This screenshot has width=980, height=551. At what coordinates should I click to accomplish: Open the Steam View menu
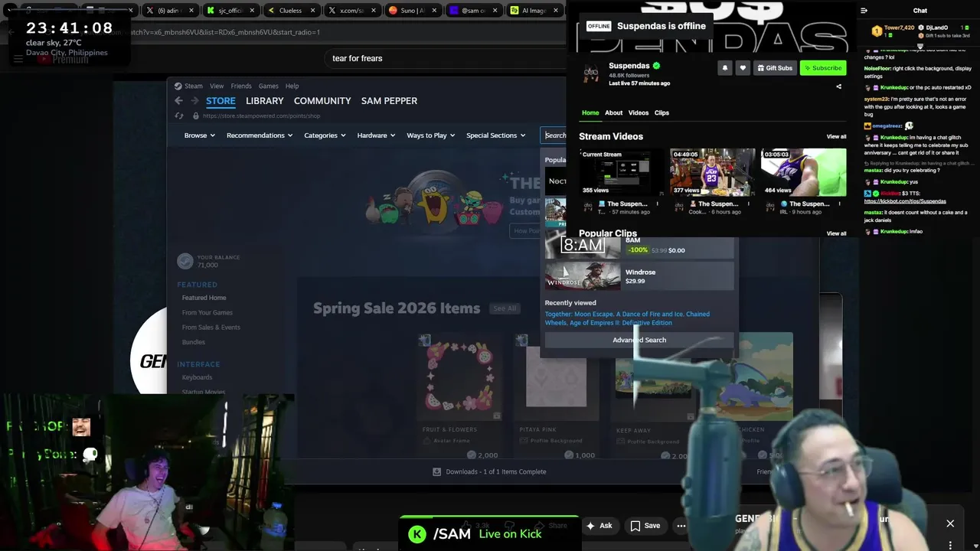[217, 86]
